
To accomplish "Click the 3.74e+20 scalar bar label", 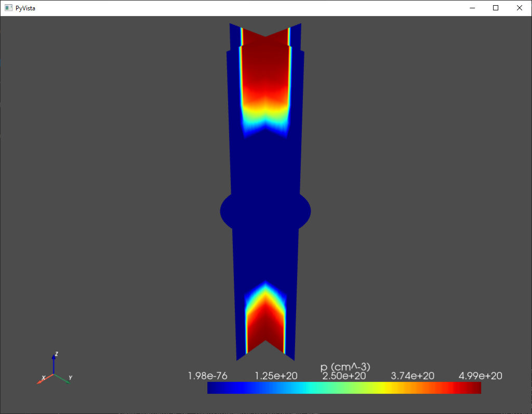I will coord(412,376).
